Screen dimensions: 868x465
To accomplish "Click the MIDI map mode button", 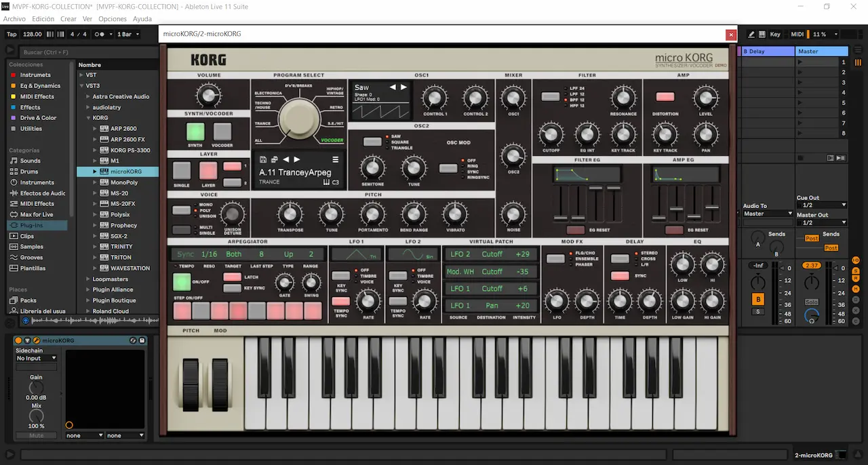I will point(797,34).
